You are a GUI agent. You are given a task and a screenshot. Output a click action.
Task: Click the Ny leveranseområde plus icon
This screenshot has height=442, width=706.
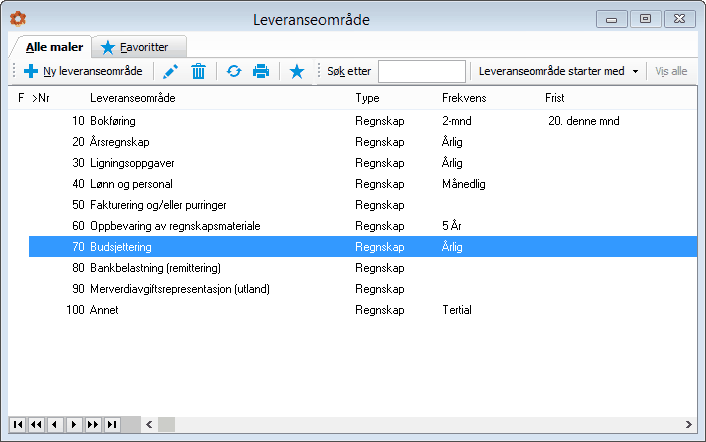[x=31, y=71]
